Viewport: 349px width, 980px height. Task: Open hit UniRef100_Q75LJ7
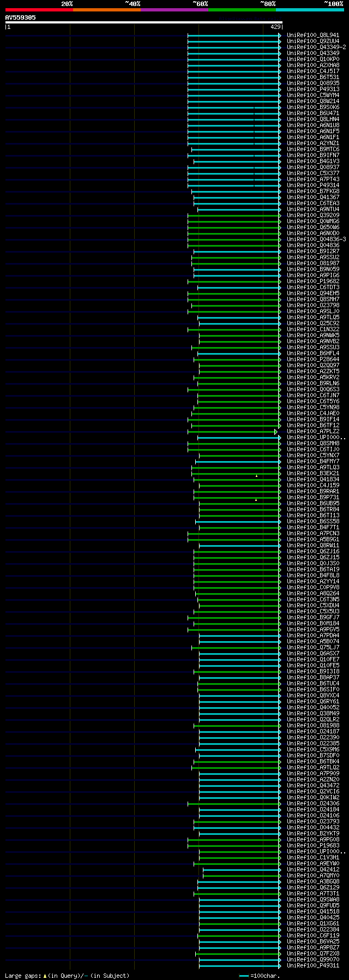click(x=313, y=648)
